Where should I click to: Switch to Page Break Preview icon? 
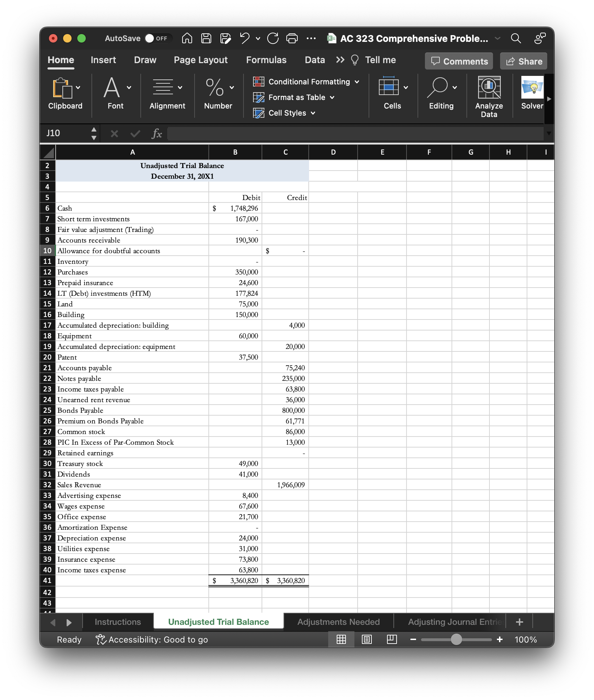tap(392, 639)
